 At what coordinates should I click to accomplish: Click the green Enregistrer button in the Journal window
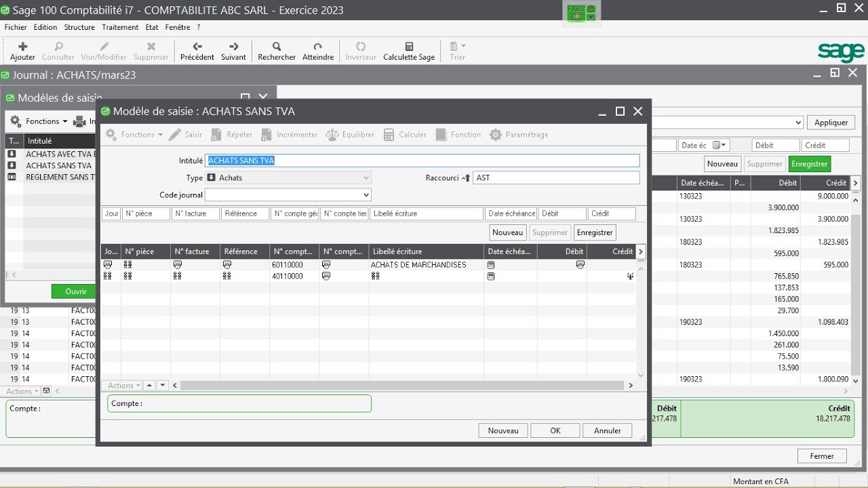tap(810, 164)
